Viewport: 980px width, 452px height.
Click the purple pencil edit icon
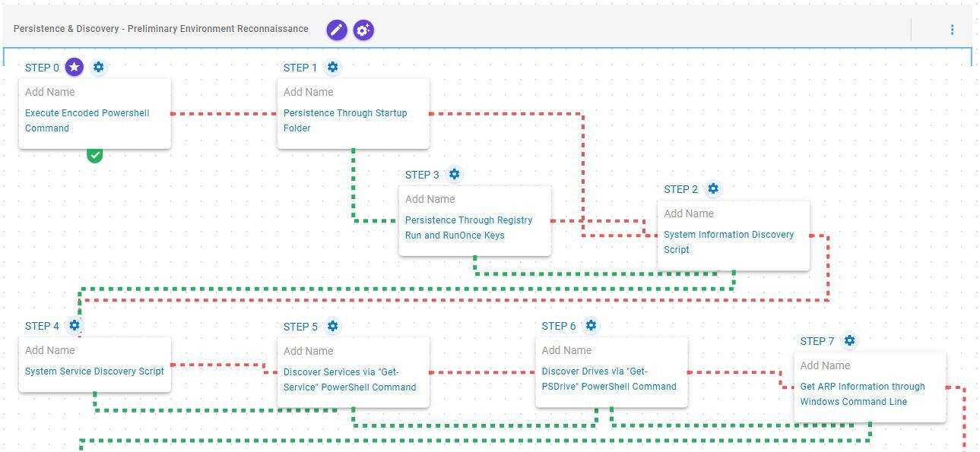click(x=337, y=30)
